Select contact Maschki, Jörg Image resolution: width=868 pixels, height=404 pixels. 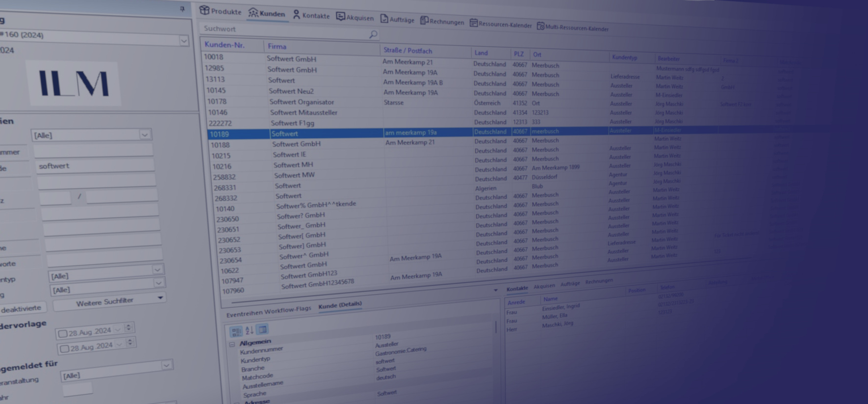pos(557,324)
